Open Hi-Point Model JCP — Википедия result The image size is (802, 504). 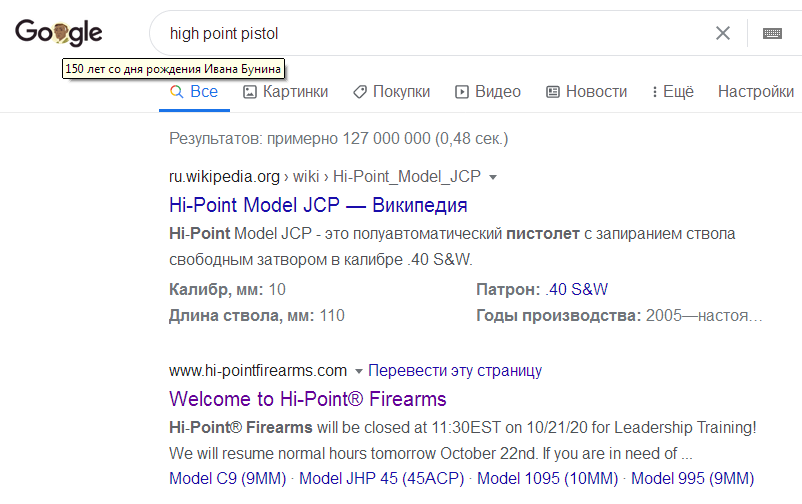(x=318, y=205)
